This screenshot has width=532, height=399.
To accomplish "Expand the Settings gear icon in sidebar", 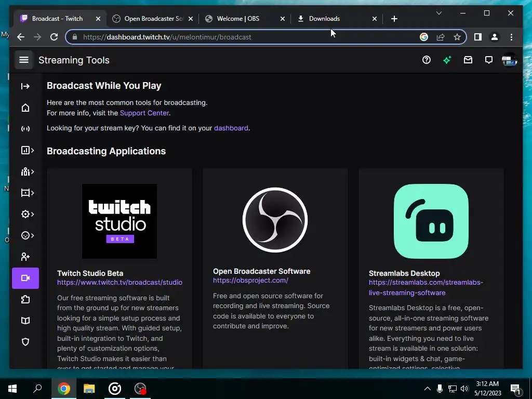I will [27, 214].
